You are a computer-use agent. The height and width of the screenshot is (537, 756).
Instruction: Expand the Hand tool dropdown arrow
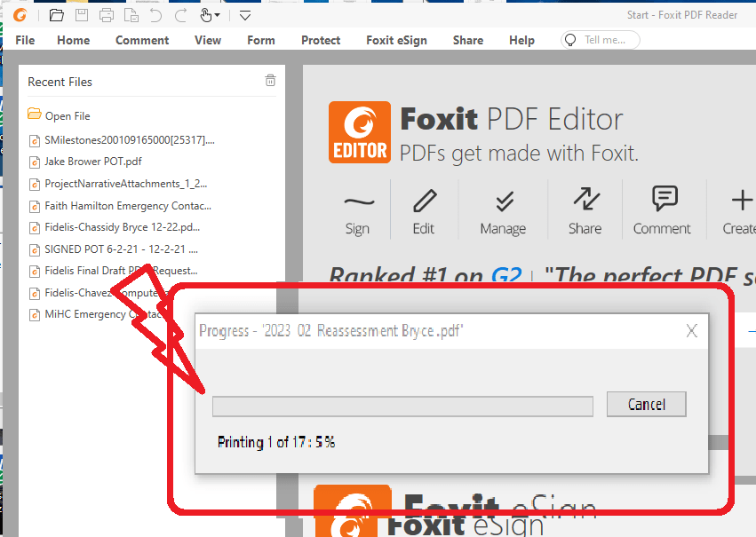(217, 15)
